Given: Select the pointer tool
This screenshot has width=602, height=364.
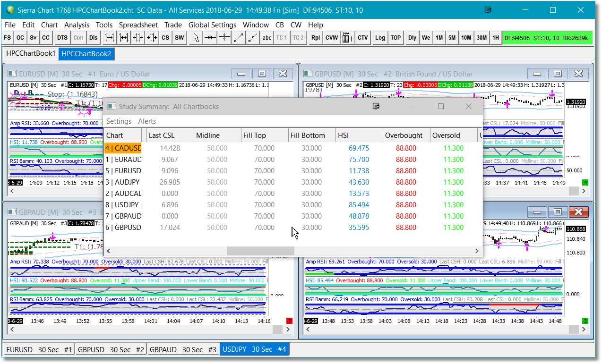Looking at the screenshot, I should coord(197,38).
